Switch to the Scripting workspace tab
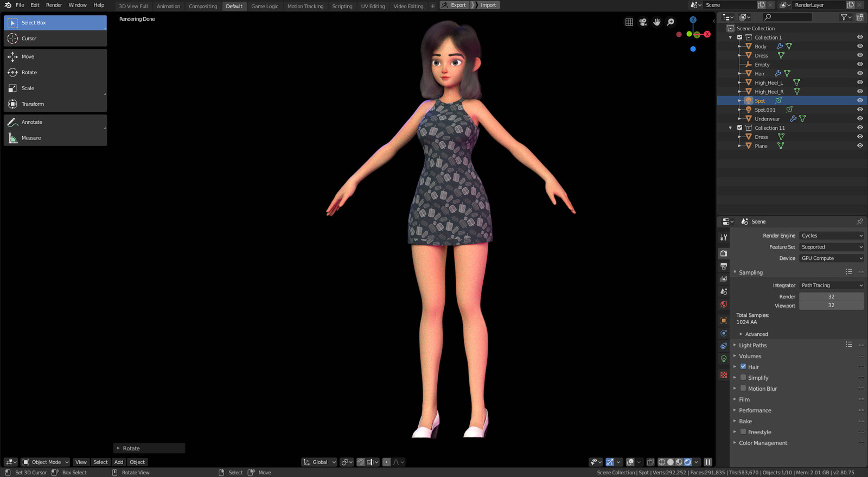 342,6
